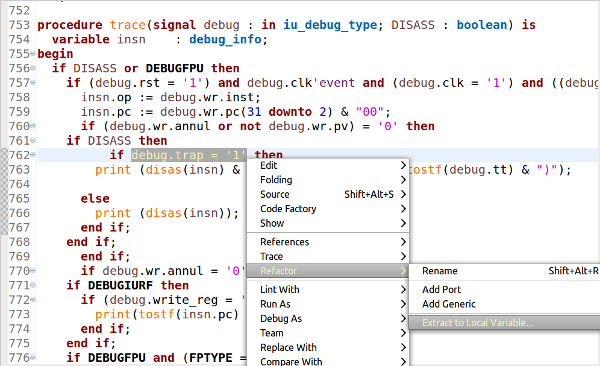The image size is (600, 366).
Task: Collapse the fold at line 772
Action: (x=33, y=300)
